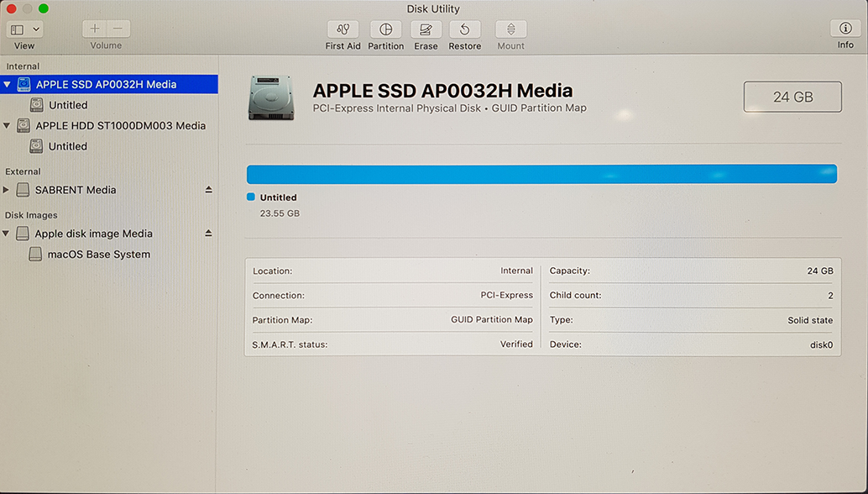Choose the Restore toolbar icon
The image size is (868, 494).
[x=464, y=29]
